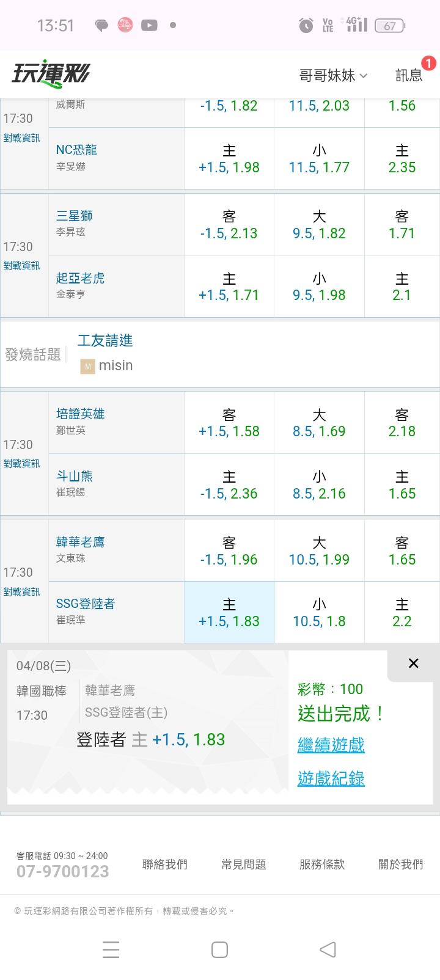Image resolution: width=440 pixels, height=980 pixels.
Task: Tap the 玩運彩 logo
Action: [51, 74]
